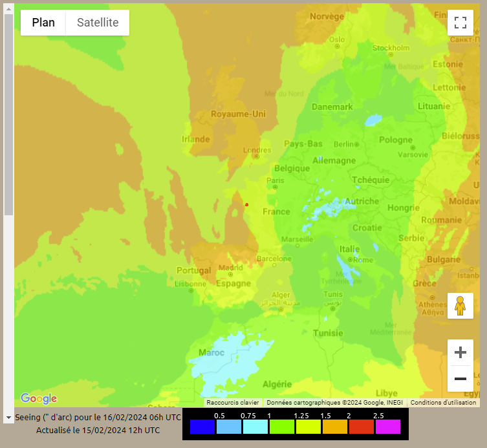Click the Roumanie country label
487x448 pixels.
[441, 220]
